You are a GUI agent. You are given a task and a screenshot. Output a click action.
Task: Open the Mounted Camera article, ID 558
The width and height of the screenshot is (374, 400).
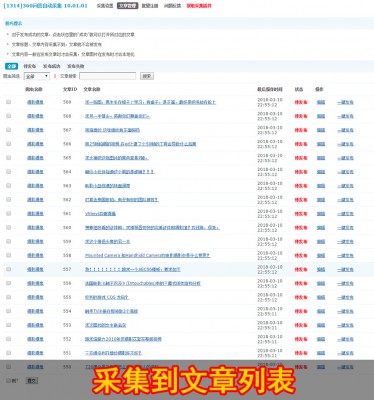[147, 255]
